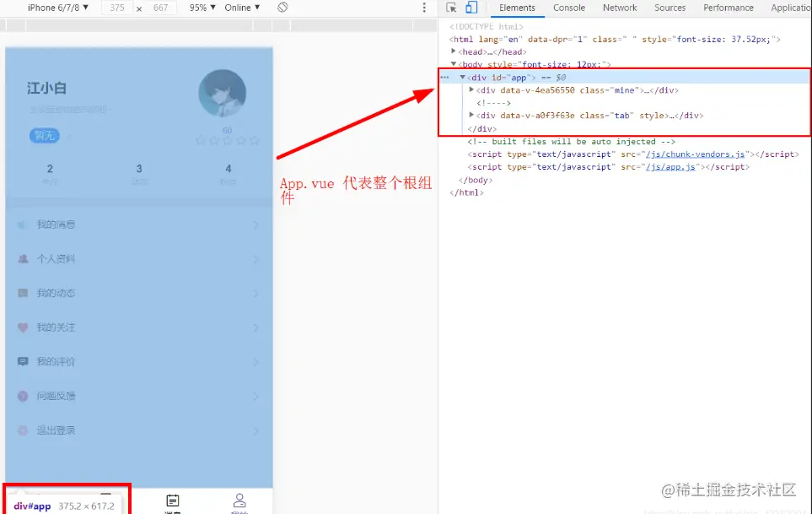Click the stat number 3
The image size is (812, 514).
tap(139, 169)
